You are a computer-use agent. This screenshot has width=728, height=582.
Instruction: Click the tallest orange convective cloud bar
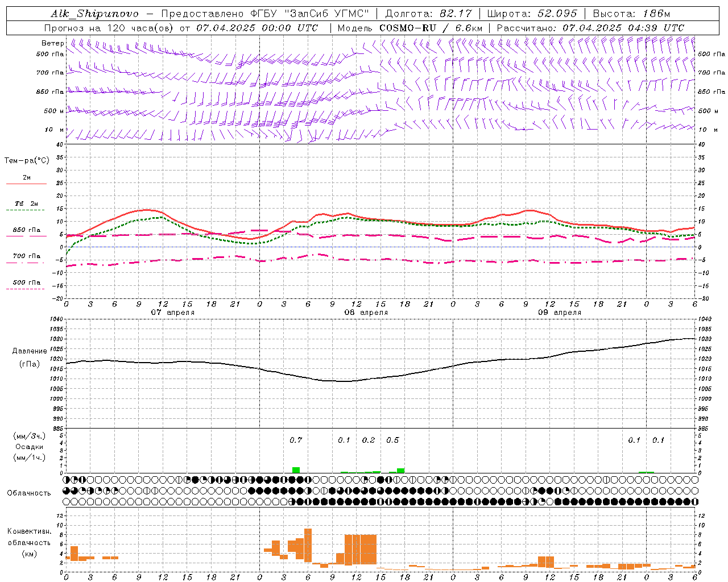308,546
